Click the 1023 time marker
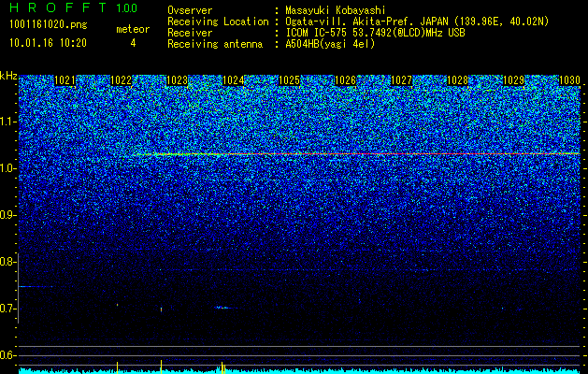 [177, 80]
